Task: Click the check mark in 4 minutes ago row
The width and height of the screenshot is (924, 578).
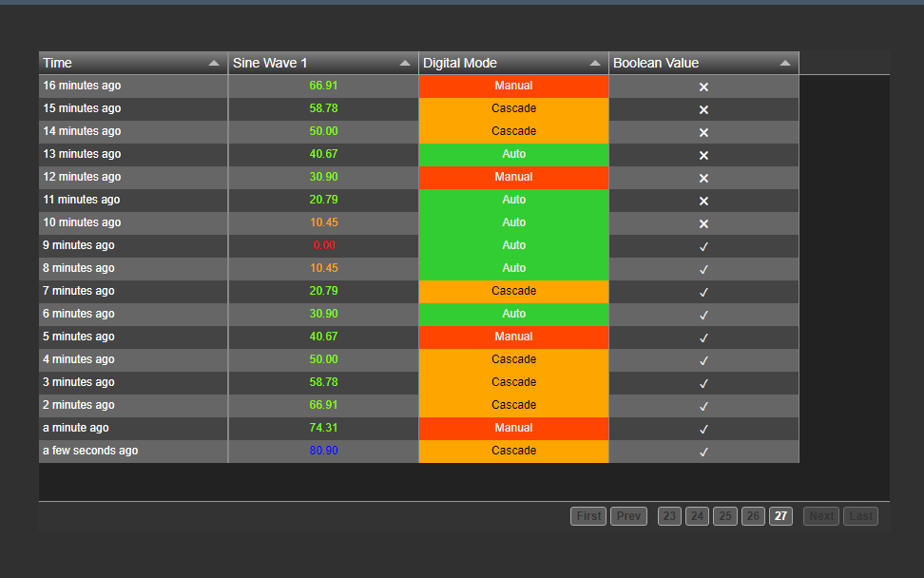Action: click(x=703, y=360)
